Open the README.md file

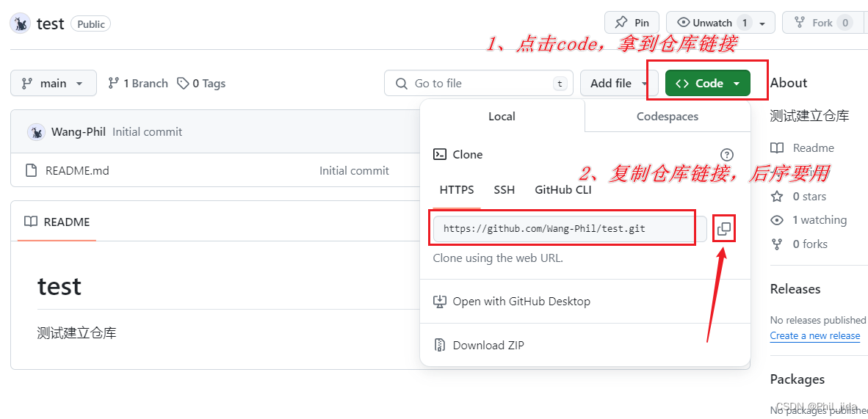click(78, 170)
